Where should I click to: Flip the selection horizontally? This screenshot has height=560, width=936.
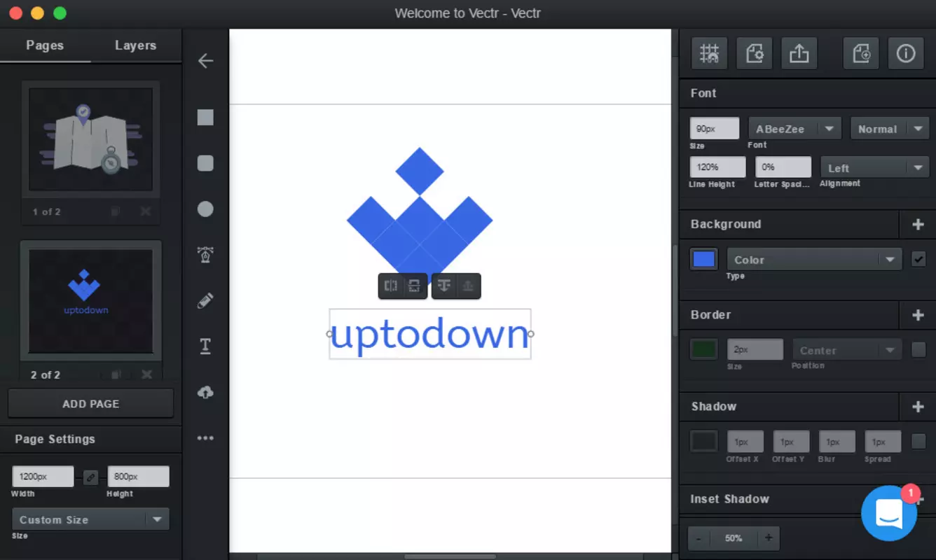tap(391, 286)
